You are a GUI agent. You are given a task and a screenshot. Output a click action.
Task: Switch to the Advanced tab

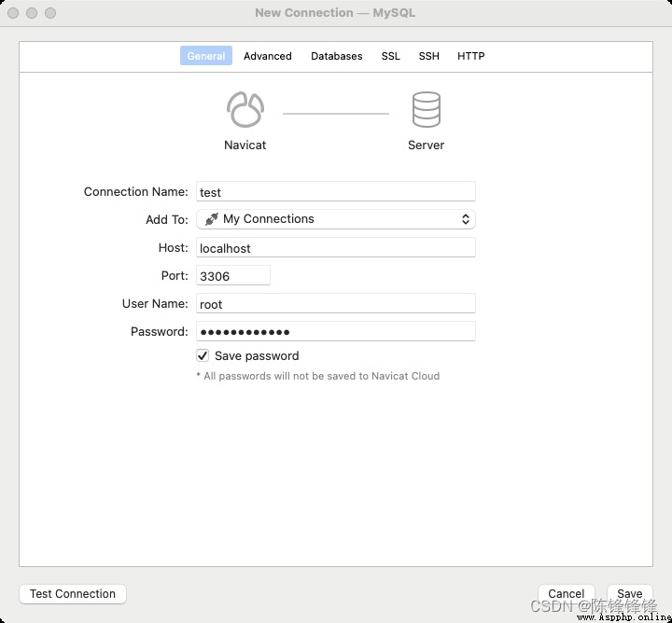268,56
